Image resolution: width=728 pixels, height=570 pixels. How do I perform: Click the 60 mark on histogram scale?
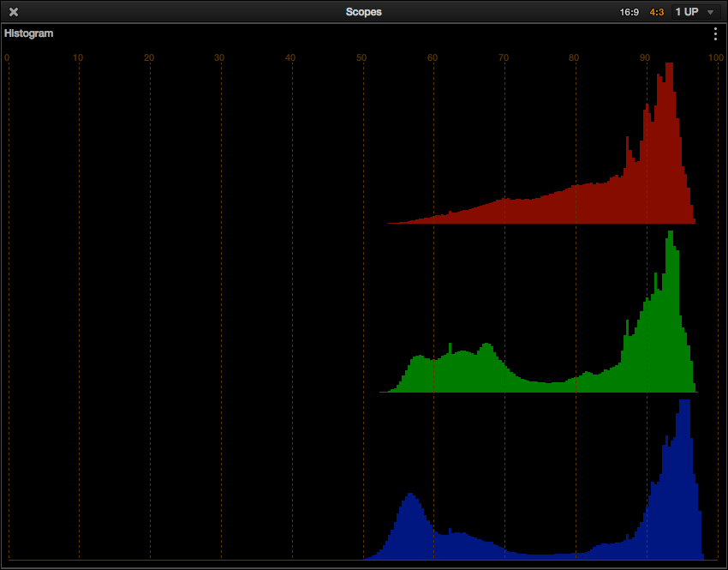(x=433, y=58)
